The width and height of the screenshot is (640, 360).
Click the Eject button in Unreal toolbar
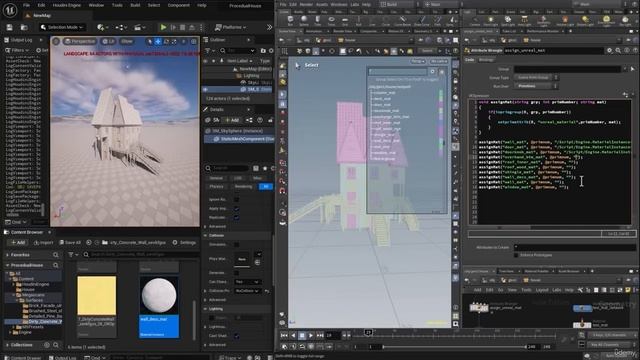(x=192, y=27)
